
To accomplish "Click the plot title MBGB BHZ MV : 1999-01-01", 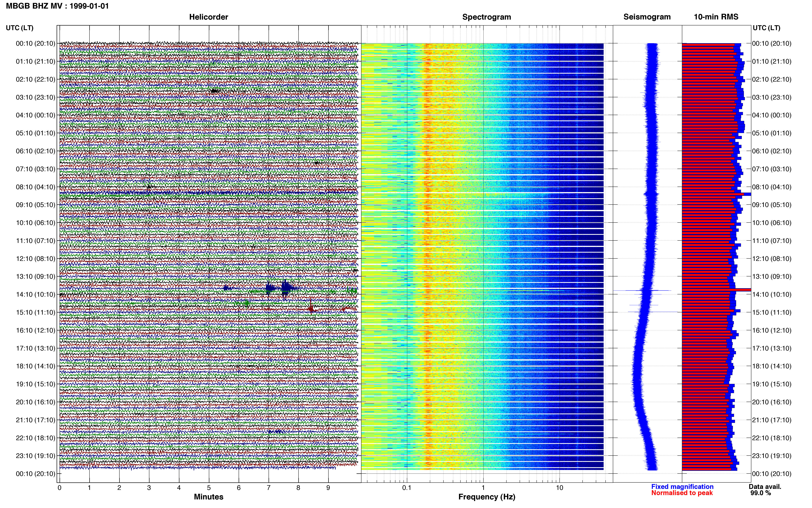I will click(x=57, y=6).
